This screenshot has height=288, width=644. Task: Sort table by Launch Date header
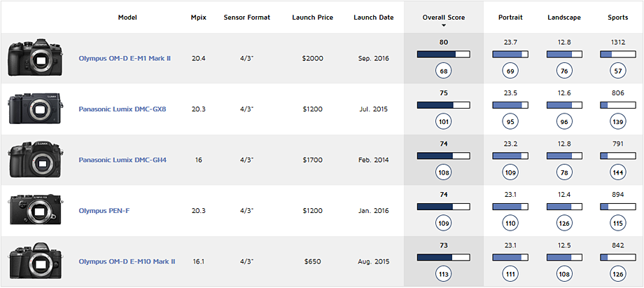(374, 18)
